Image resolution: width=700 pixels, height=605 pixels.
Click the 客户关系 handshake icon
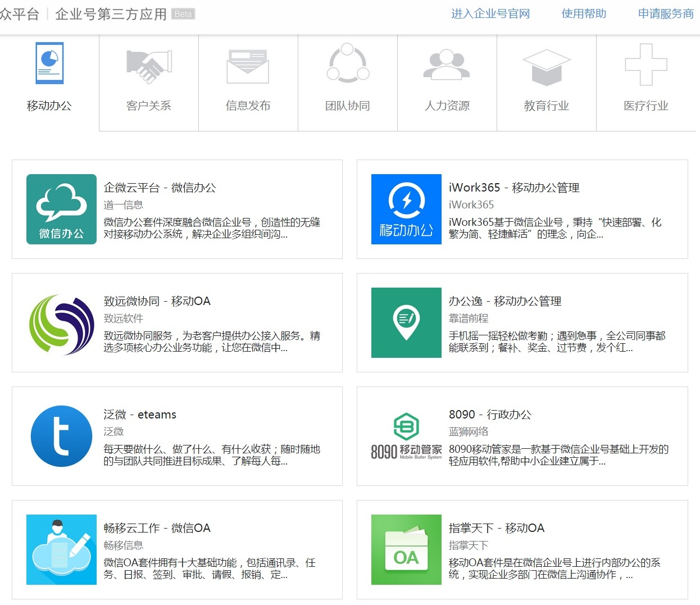149,66
